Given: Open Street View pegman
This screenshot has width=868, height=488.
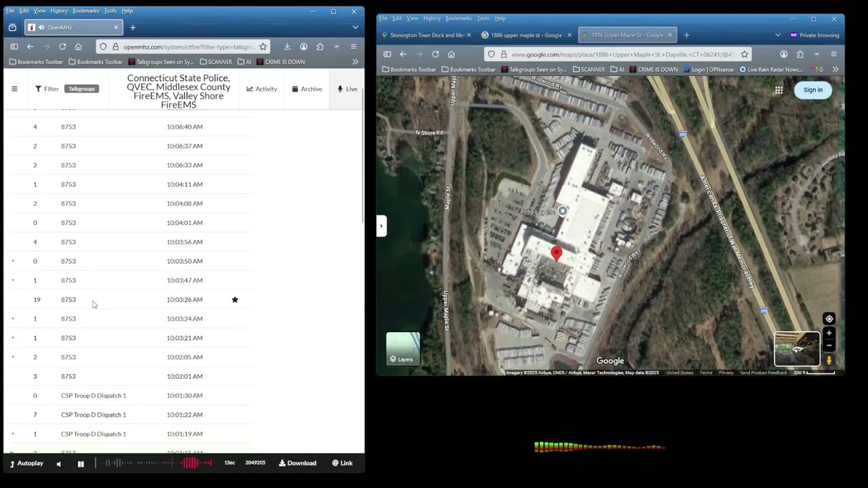Looking at the screenshot, I should tap(829, 361).
